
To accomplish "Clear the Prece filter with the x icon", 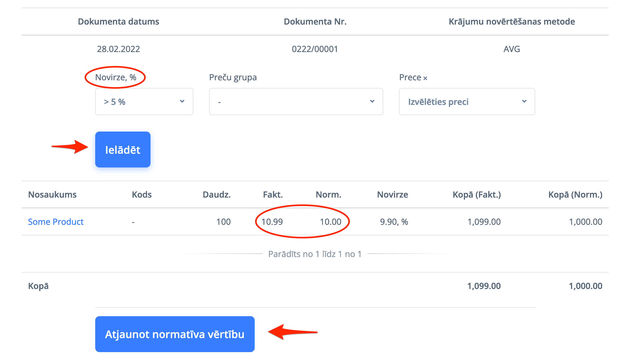I will [x=425, y=78].
